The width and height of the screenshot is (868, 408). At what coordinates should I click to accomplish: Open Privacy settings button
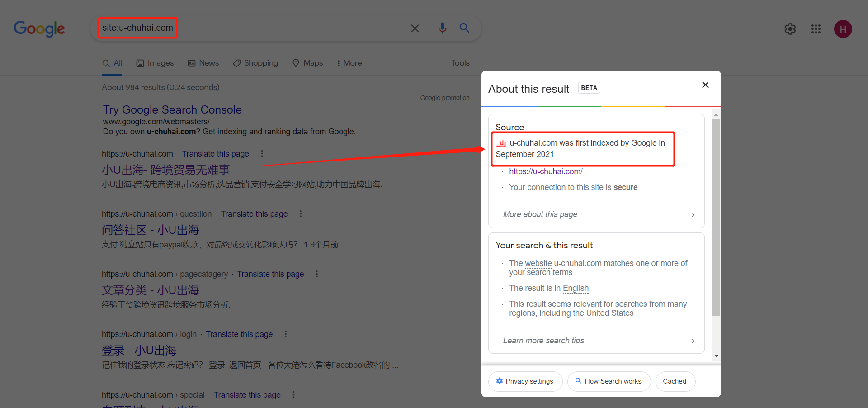coord(525,381)
